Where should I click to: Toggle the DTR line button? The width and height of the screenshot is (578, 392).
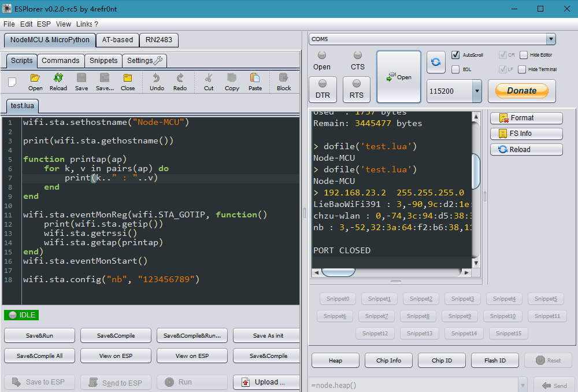click(x=323, y=90)
